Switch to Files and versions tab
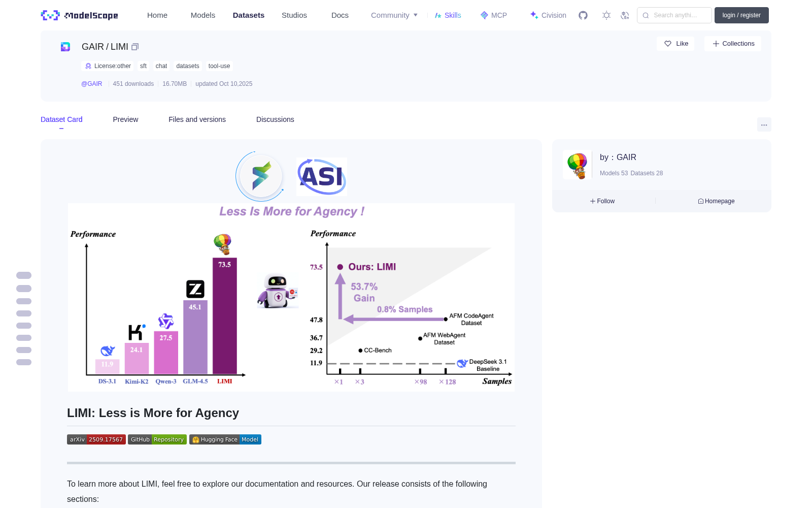 (x=197, y=119)
